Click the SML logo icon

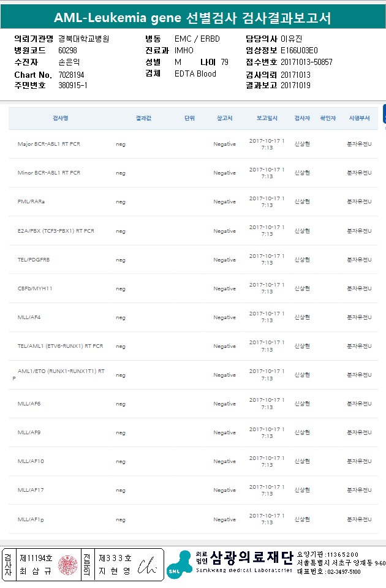(x=180, y=564)
